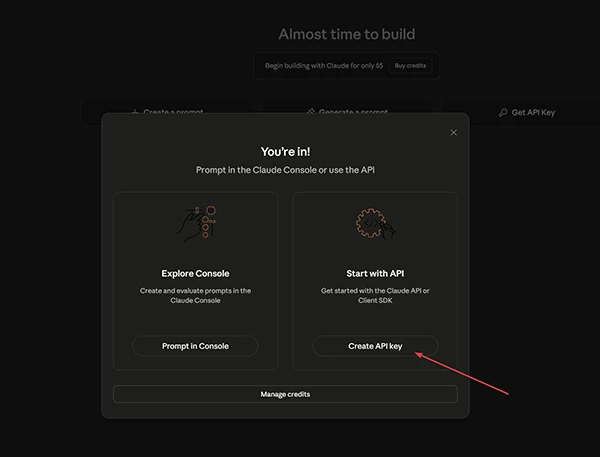Viewport: 600px width, 457px height.
Task: Select the Get API Key label
Action: (x=533, y=113)
